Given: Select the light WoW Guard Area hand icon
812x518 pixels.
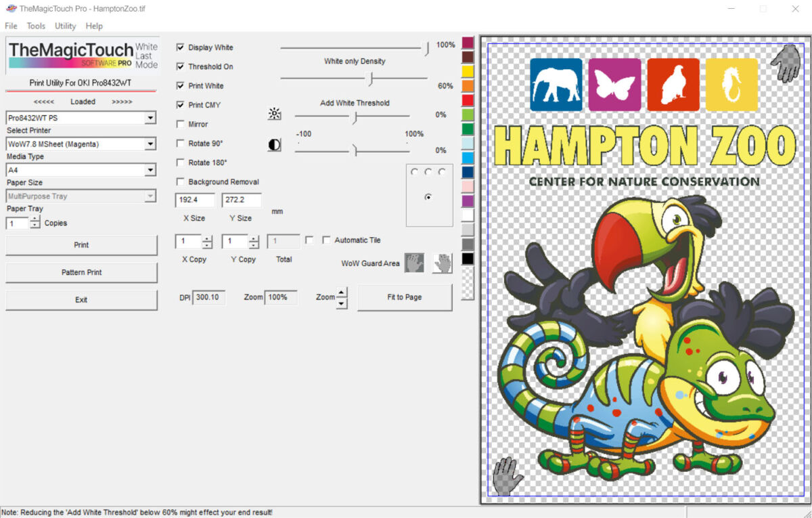Looking at the screenshot, I should [x=443, y=263].
